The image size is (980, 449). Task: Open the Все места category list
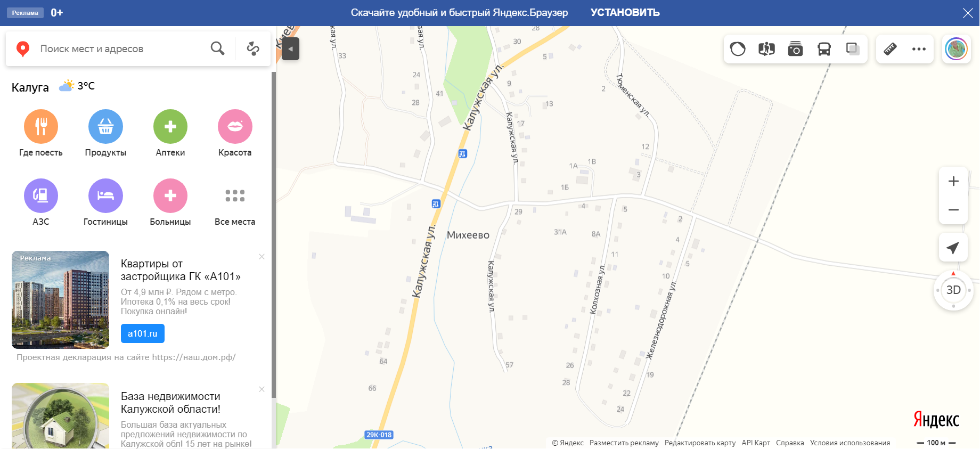(x=235, y=202)
